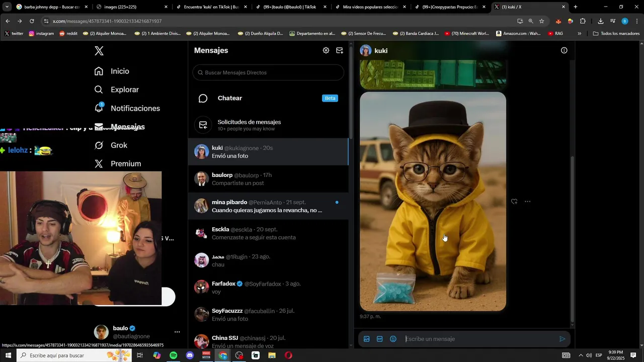Open the Windows Start menu

pos(8,355)
